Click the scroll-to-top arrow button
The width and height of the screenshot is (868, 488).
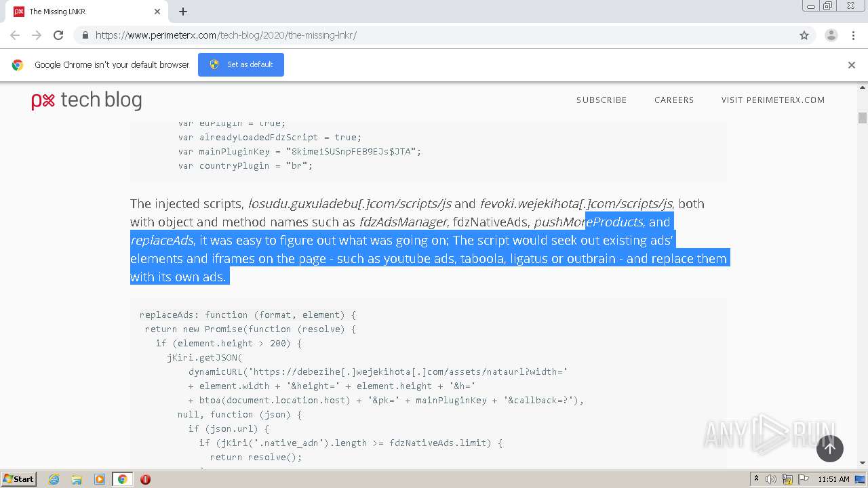coord(830,449)
